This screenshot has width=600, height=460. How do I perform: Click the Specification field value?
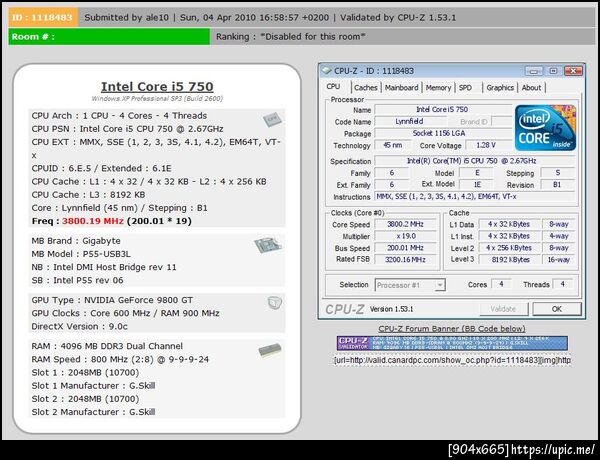pos(474,161)
